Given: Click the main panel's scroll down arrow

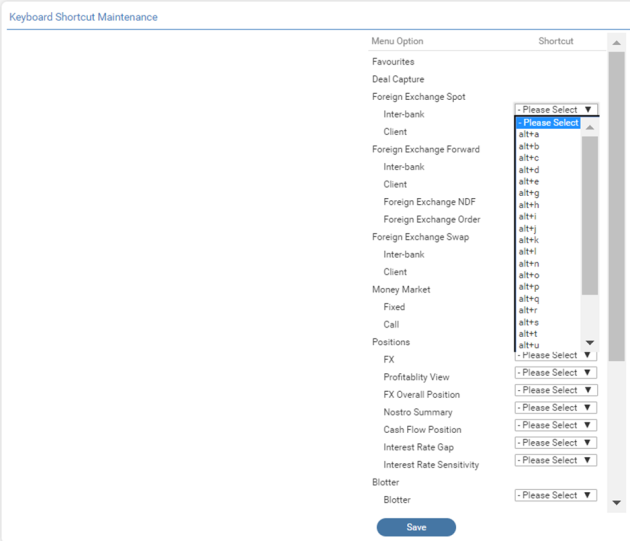Looking at the screenshot, I should pyautogui.click(x=616, y=503).
